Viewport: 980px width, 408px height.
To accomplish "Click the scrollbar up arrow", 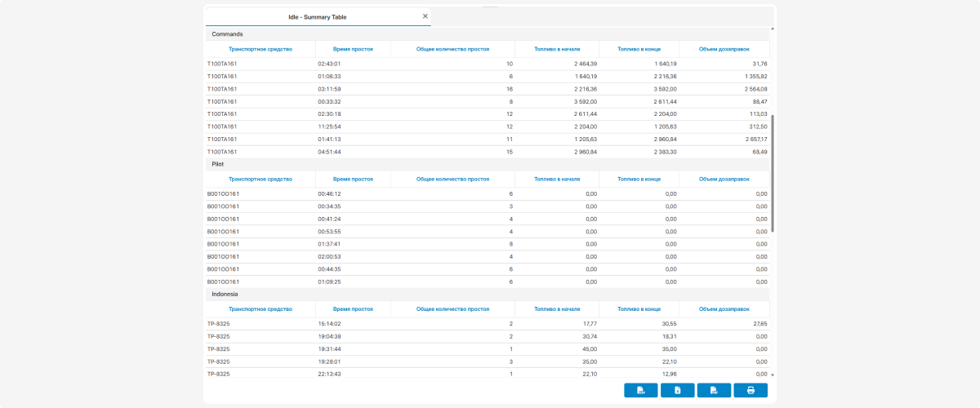I will [x=773, y=29].
